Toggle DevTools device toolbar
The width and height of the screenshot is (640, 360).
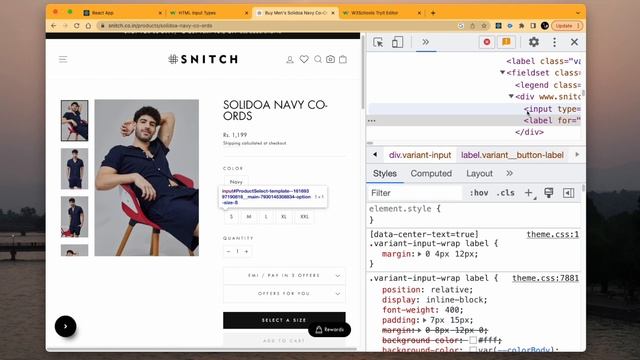coord(397,42)
